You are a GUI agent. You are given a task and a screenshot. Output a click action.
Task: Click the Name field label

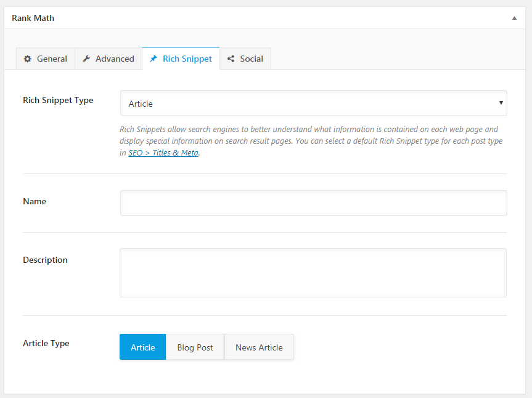(35, 201)
